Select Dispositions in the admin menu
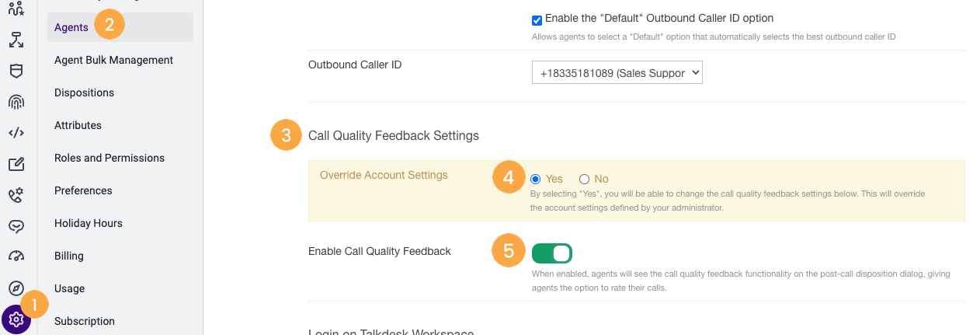Screen dimensions: 980x335 pyautogui.click(x=84, y=92)
